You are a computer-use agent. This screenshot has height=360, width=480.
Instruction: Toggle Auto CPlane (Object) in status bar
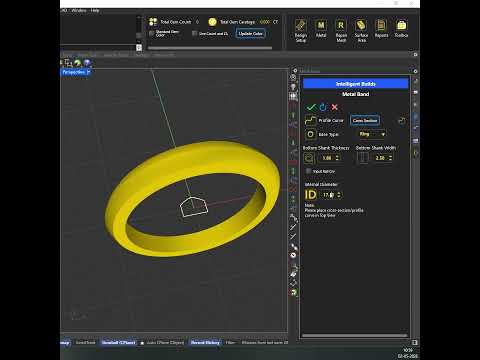[165, 343]
